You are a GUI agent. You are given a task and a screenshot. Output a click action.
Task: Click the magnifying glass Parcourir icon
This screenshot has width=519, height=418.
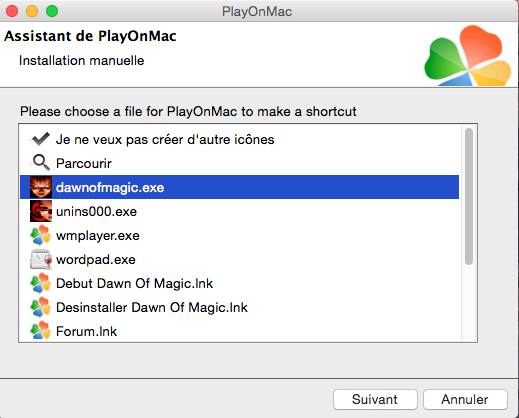tap(41, 163)
